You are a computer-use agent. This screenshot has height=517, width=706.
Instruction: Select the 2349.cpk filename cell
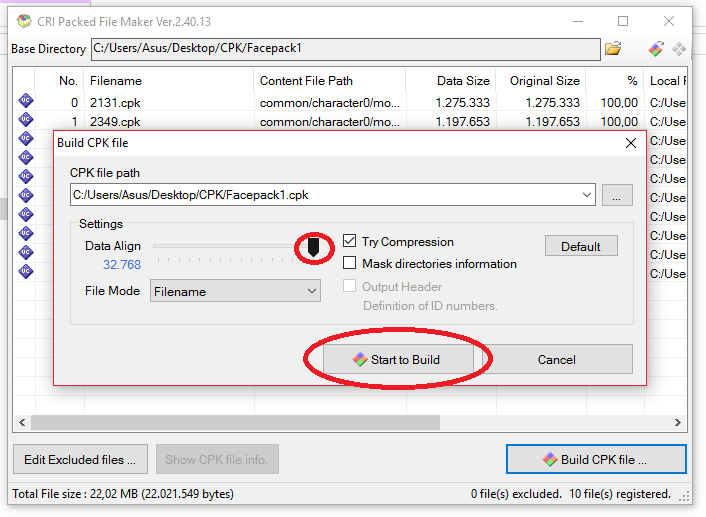[x=115, y=122]
